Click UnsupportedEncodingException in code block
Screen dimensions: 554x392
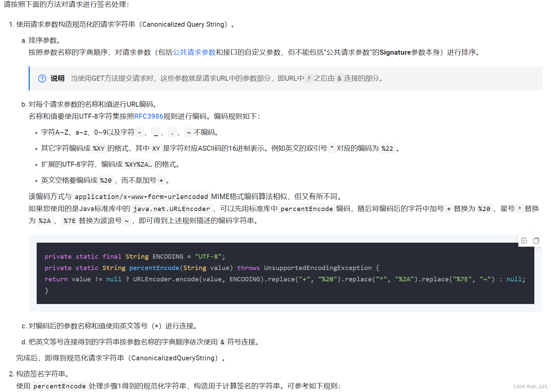coord(318,268)
